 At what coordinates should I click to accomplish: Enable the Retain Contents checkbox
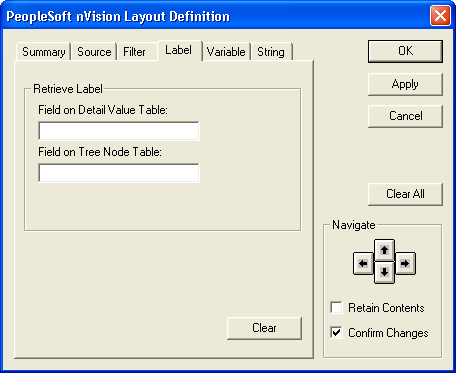(x=336, y=307)
